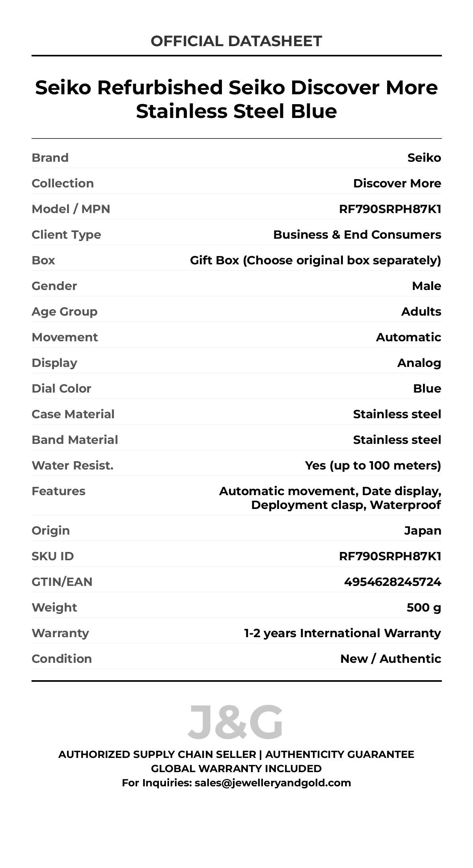The width and height of the screenshot is (473, 868).
Task: Click the sales@jewelleryandgold.com email address
Action: click(273, 783)
